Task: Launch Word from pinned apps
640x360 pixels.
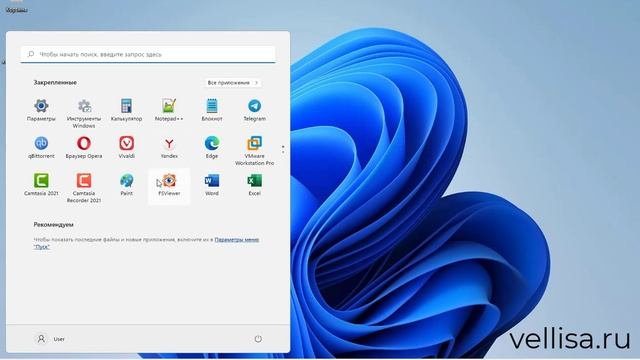Action: tap(212, 184)
